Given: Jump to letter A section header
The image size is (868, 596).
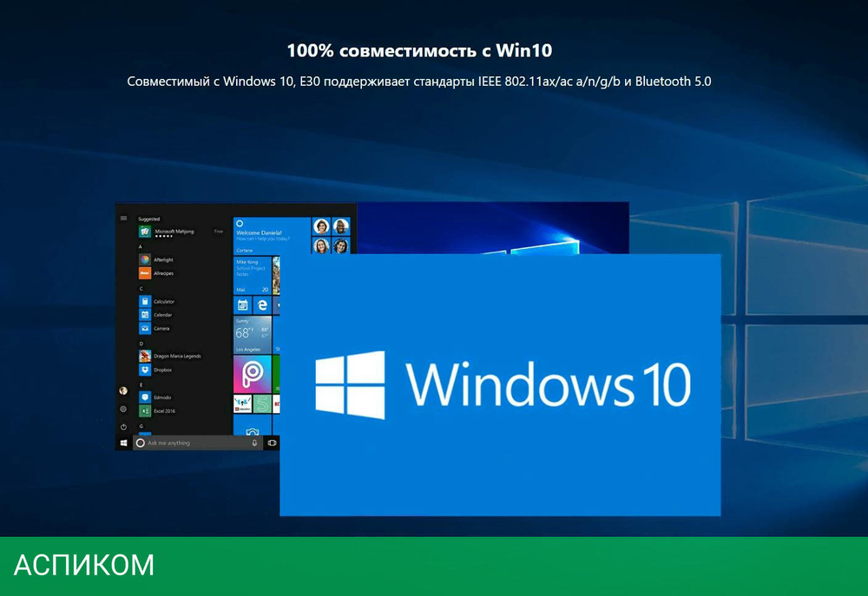Looking at the screenshot, I should tap(141, 246).
